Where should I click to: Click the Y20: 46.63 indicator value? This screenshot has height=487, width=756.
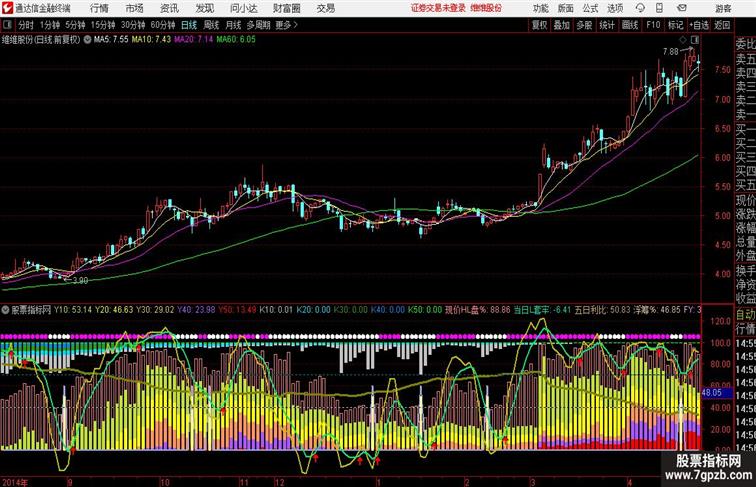pos(114,310)
